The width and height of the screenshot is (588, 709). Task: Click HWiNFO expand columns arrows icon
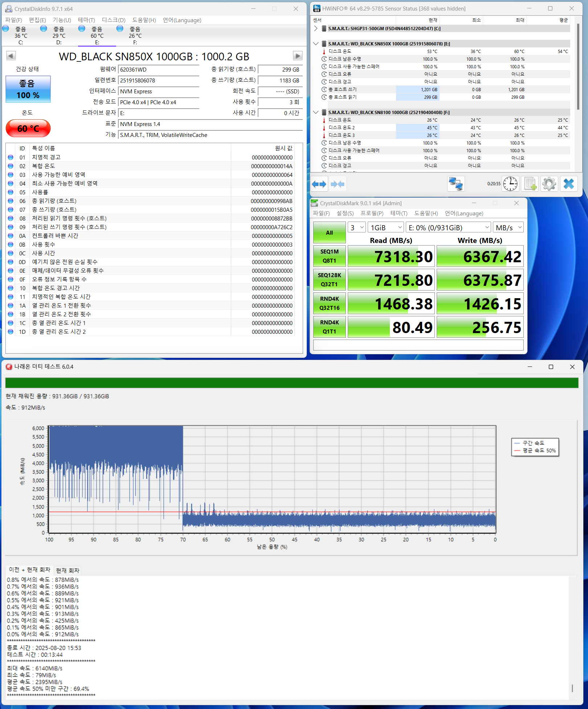pyautogui.click(x=319, y=184)
